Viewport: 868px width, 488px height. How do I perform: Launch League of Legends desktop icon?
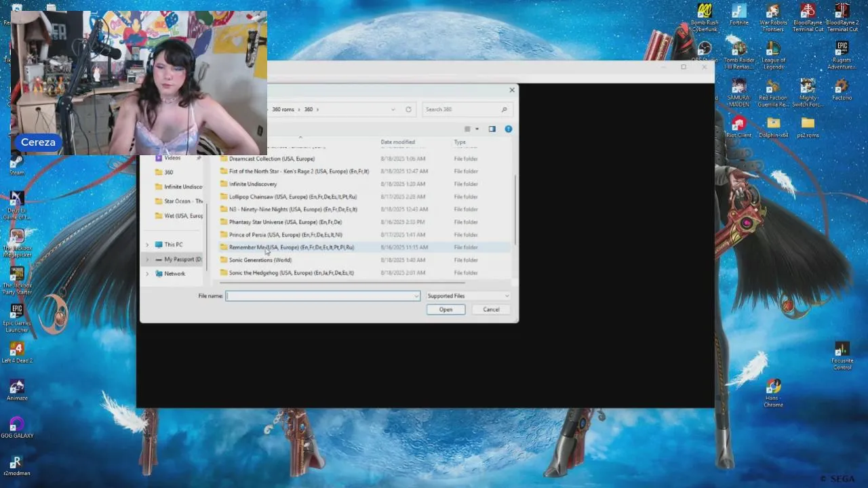(773, 55)
